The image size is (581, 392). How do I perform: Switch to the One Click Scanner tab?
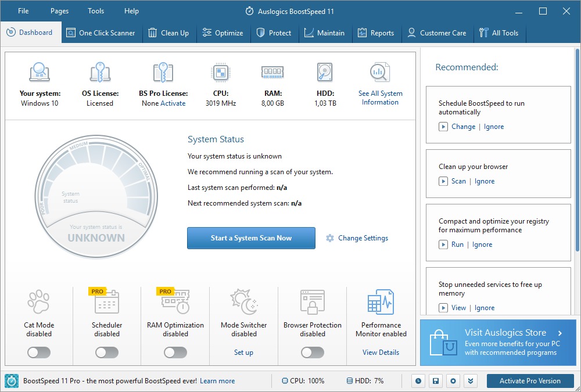tap(100, 33)
